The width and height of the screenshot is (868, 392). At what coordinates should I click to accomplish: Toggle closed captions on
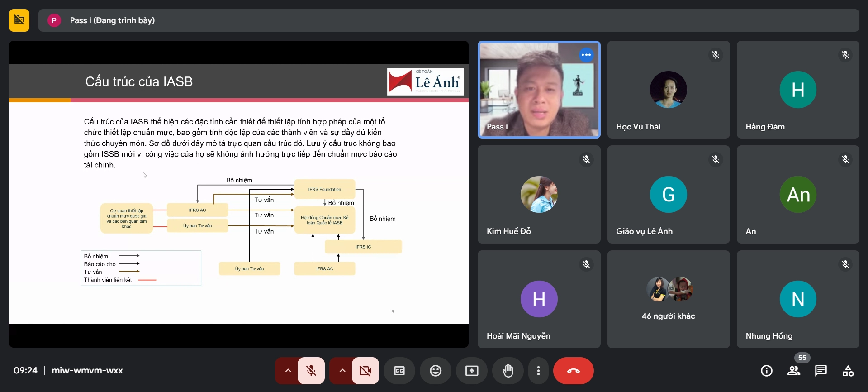pyautogui.click(x=399, y=371)
